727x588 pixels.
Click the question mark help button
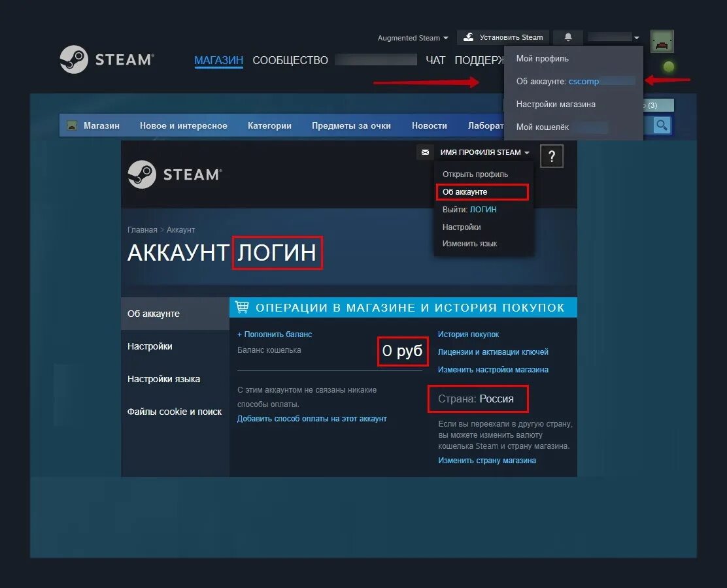click(x=552, y=156)
